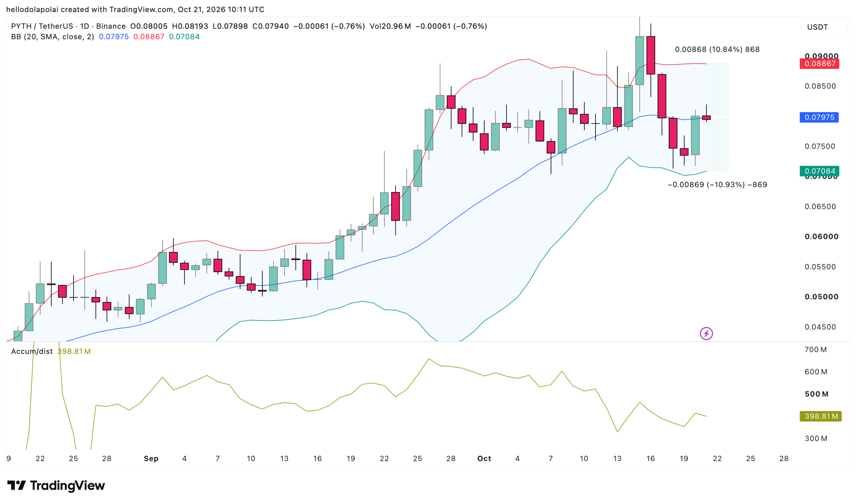Click the 0.07500 price scale label
The image size is (856, 504).
(x=820, y=146)
